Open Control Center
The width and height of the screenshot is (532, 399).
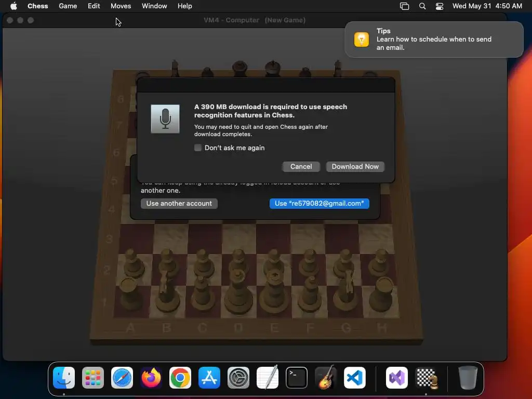pos(440,6)
